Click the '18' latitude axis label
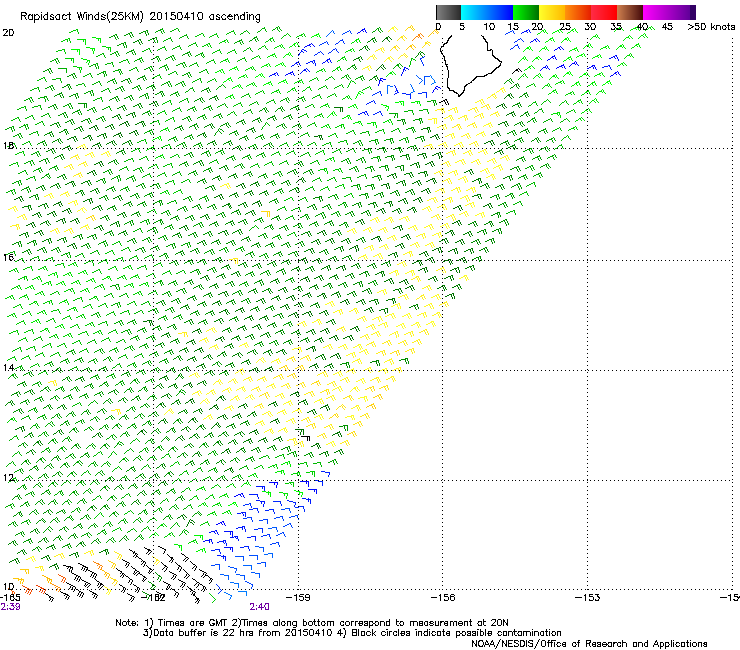740x650 pixels. (x=8, y=146)
